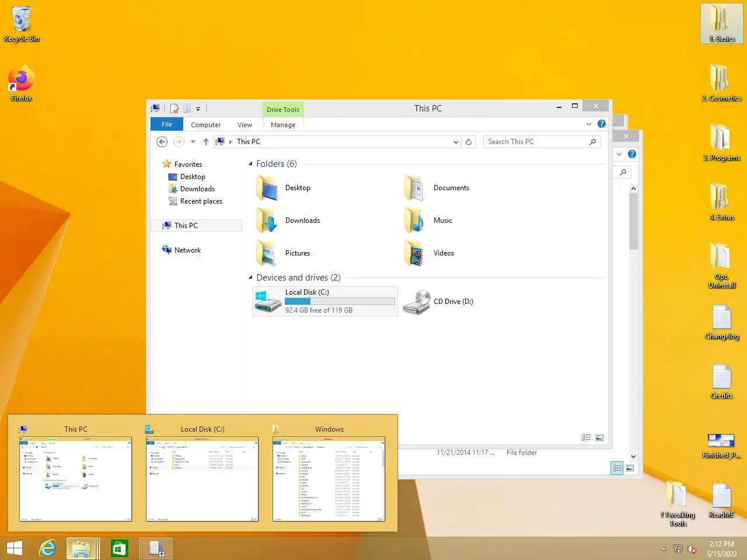
Task: Open Downloads under Favorites
Action: click(191, 189)
